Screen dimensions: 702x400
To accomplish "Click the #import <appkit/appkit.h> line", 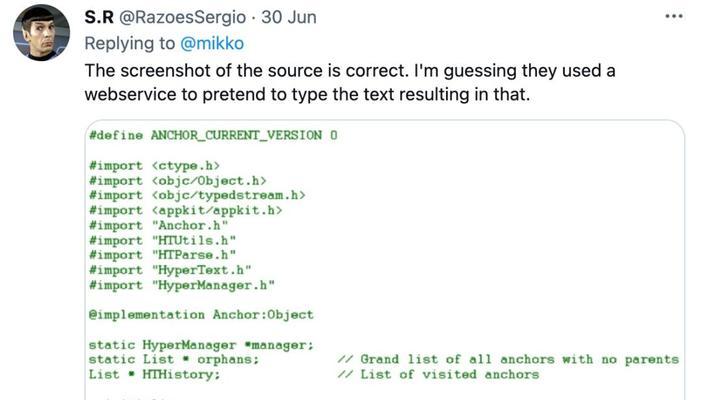I will pyautogui.click(x=186, y=210).
